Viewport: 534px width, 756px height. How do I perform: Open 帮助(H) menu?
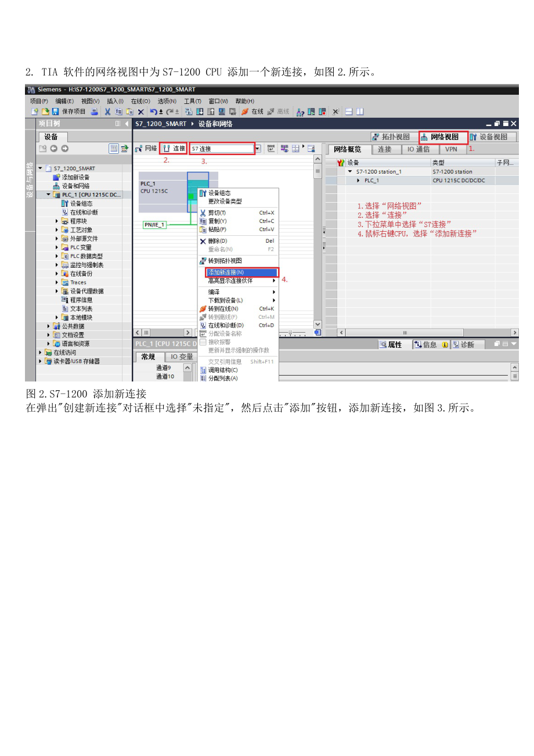tap(244, 101)
